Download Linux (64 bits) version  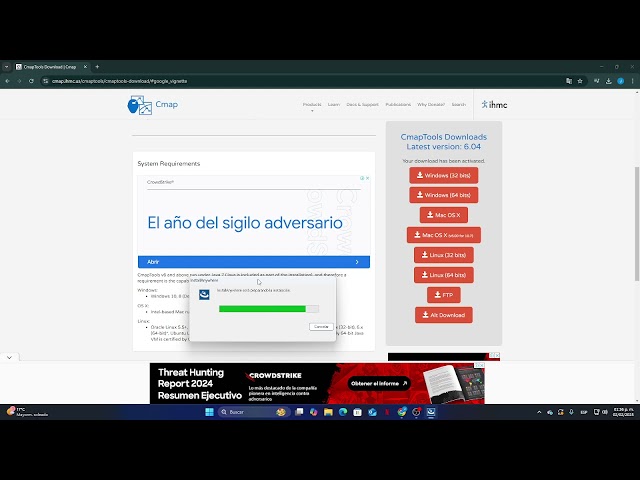click(444, 275)
